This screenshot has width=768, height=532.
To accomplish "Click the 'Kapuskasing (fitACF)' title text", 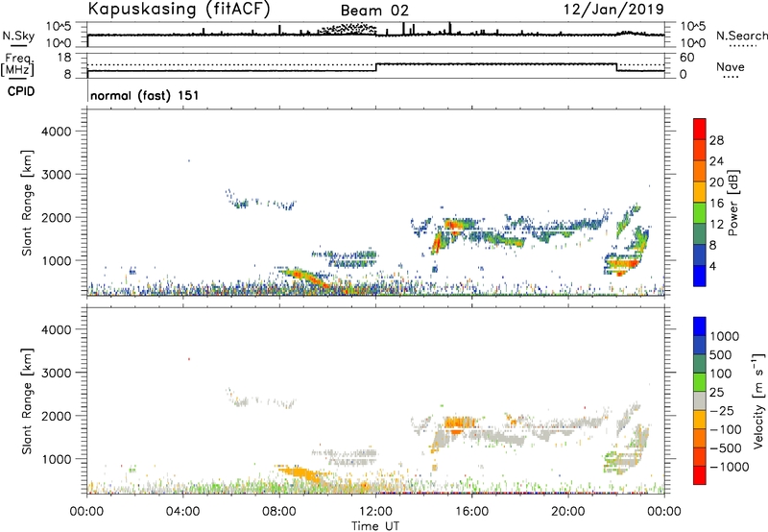I will click(180, 9).
